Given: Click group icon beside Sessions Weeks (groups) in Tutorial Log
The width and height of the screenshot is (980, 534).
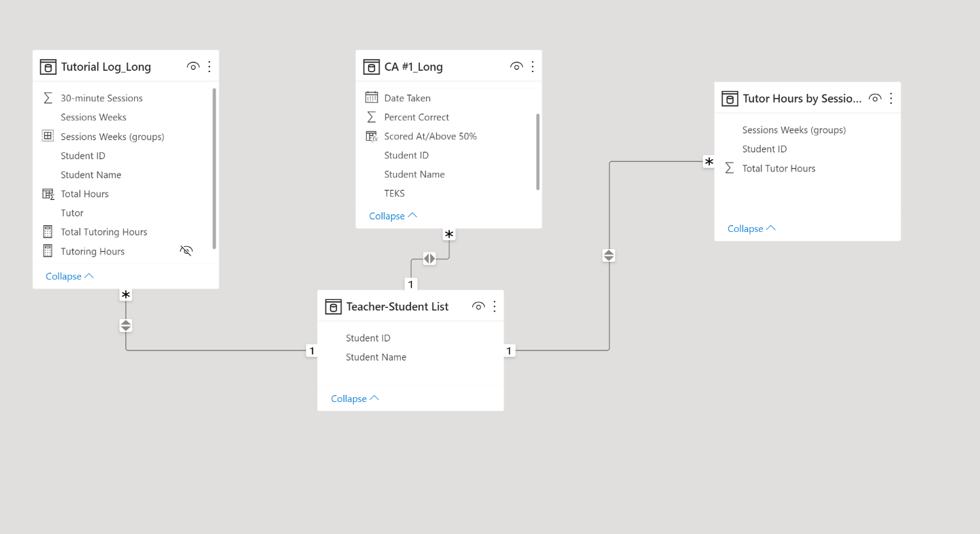Looking at the screenshot, I should pyautogui.click(x=48, y=136).
